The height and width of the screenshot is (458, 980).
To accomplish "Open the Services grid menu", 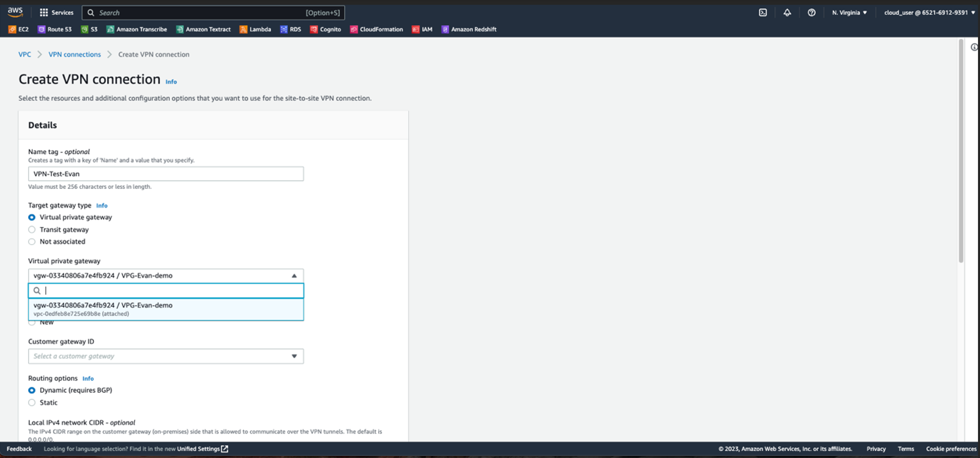I will coord(56,12).
